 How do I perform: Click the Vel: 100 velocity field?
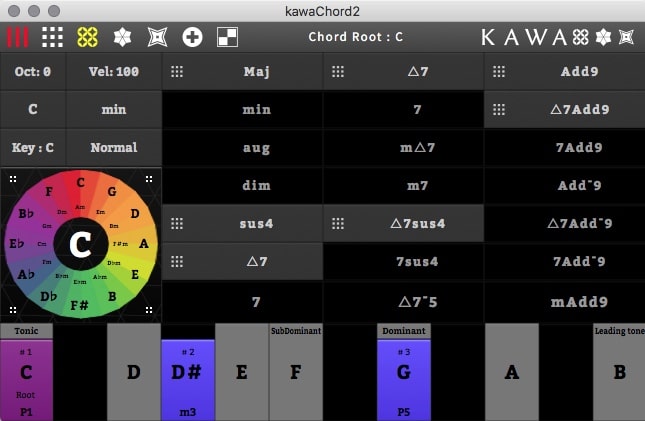114,72
